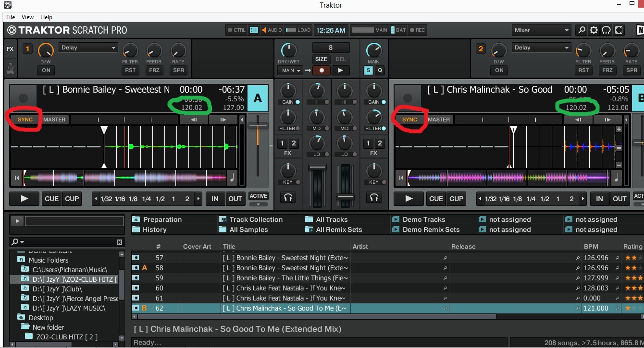Image resolution: width=644 pixels, height=348 pixels.
Task: Open Mixer layout dropdown
Action: (x=541, y=30)
